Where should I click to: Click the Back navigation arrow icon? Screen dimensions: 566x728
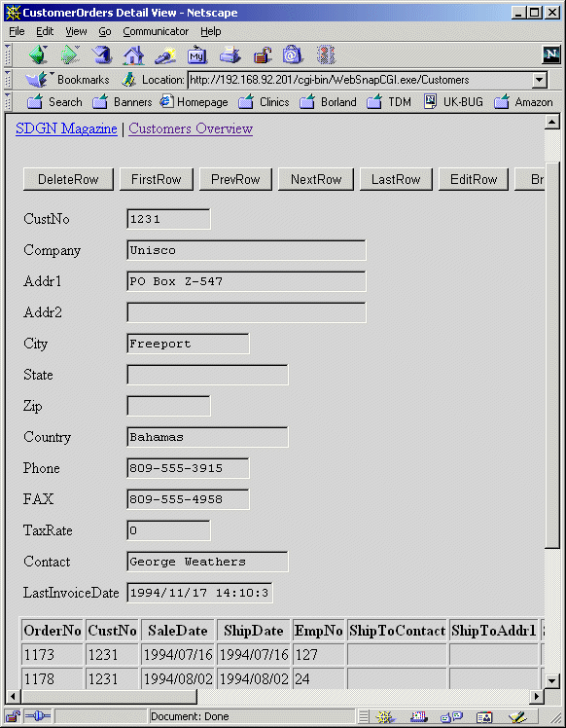(39, 55)
